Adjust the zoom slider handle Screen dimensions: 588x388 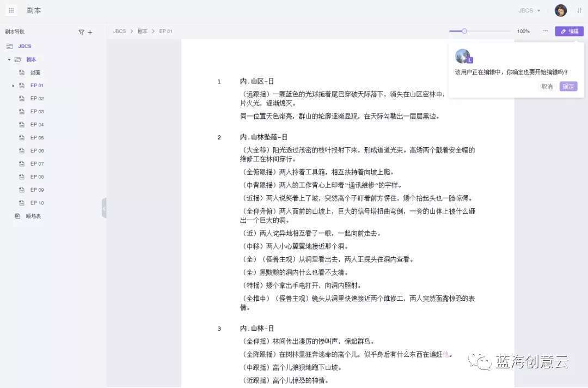click(464, 31)
